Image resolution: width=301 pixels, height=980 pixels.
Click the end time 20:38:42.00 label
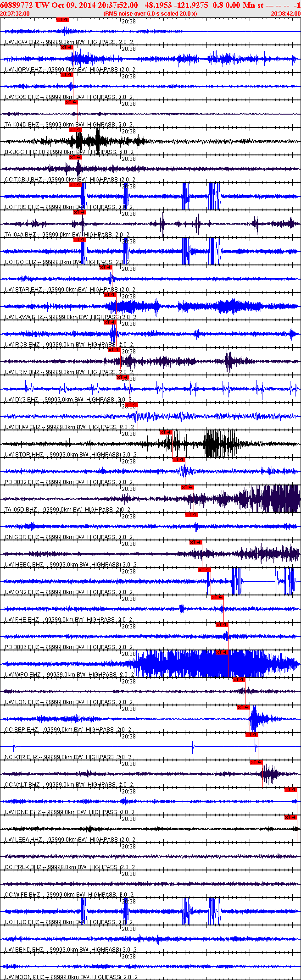[285, 13]
